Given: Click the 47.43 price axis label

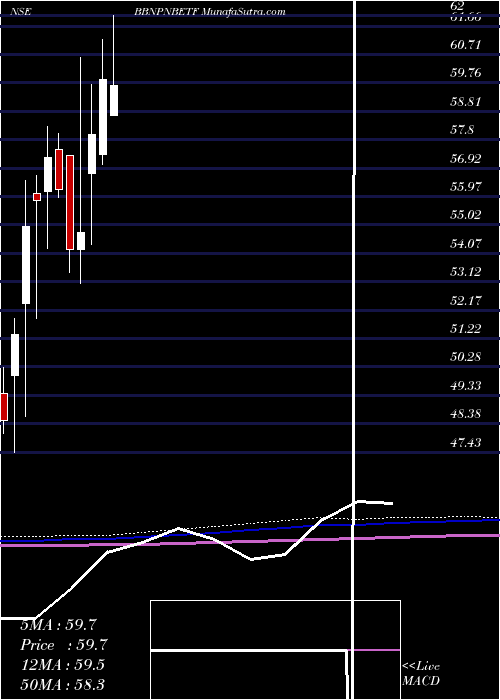Looking at the screenshot, I should [466, 442].
